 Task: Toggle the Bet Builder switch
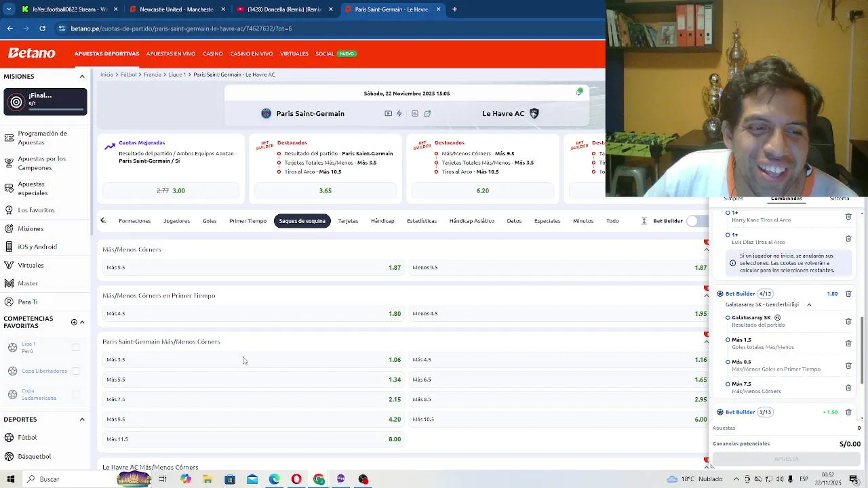(x=696, y=221)
